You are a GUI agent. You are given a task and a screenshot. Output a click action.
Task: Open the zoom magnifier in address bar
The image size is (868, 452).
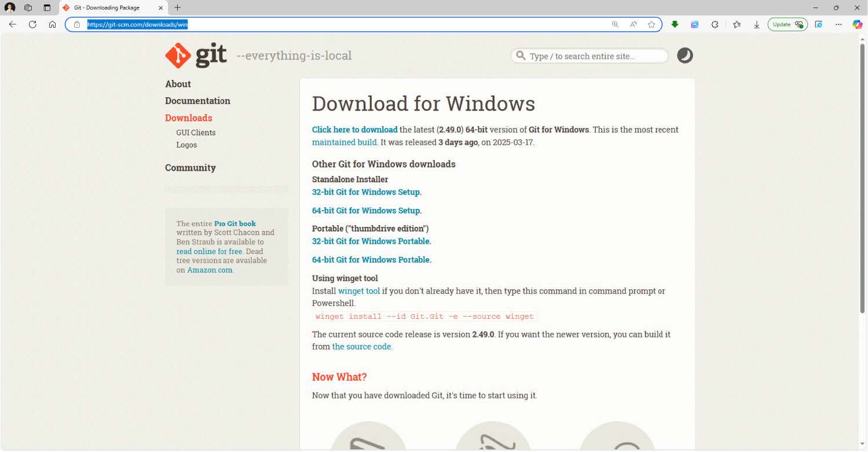point(615,24)
